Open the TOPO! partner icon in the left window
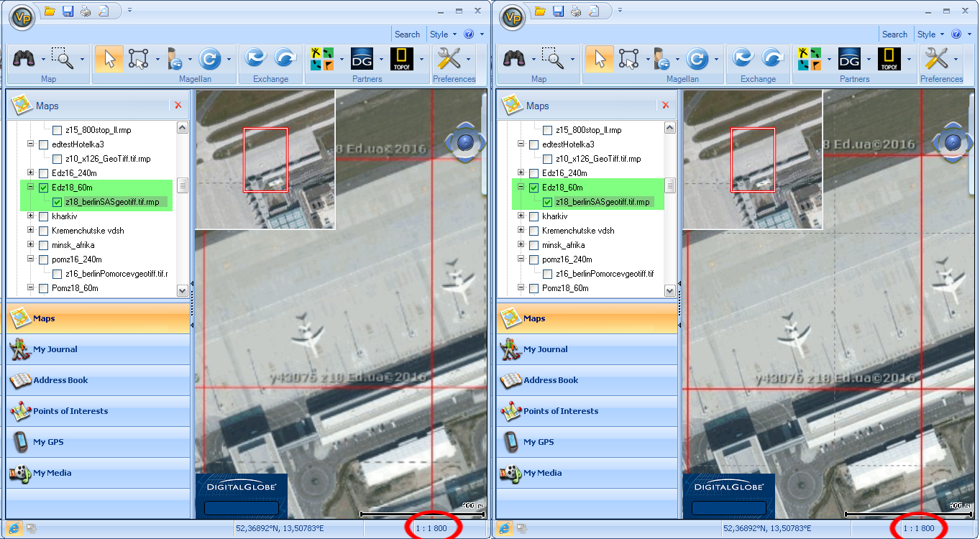This screenshot has height=539, width=980. (x=401, y=58)
